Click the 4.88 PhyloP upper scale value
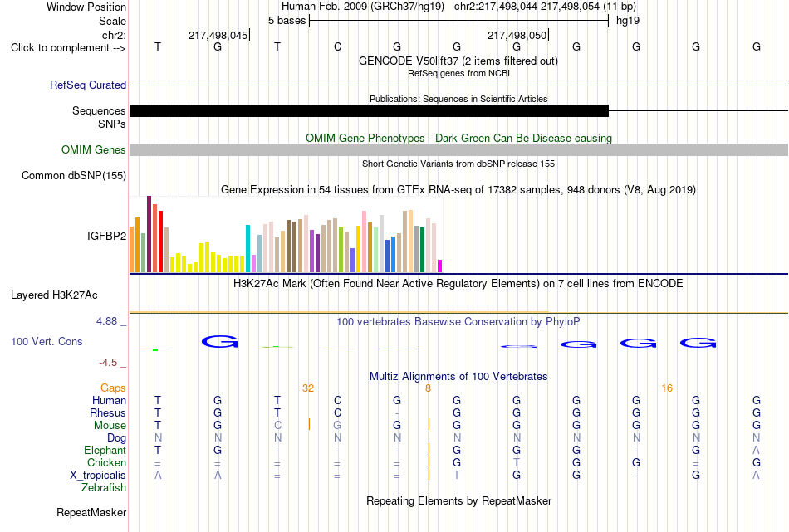Image resolution: width=789 pixels, height=532 pixels. click(106, 321)
